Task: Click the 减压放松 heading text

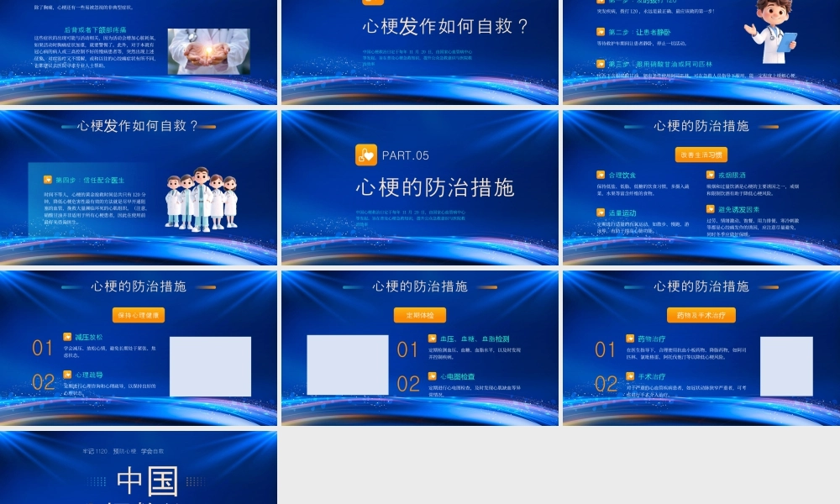Action: pos(88,338)
